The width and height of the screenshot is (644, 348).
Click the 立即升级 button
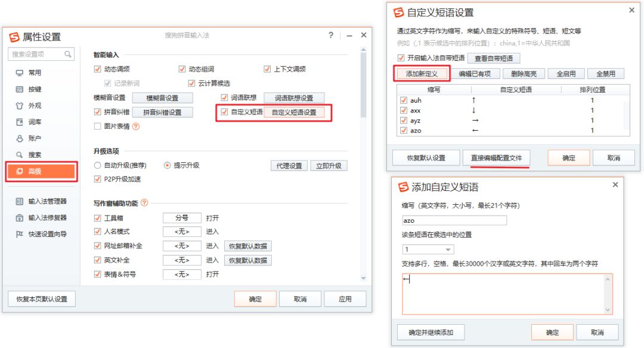pos(329,166)
